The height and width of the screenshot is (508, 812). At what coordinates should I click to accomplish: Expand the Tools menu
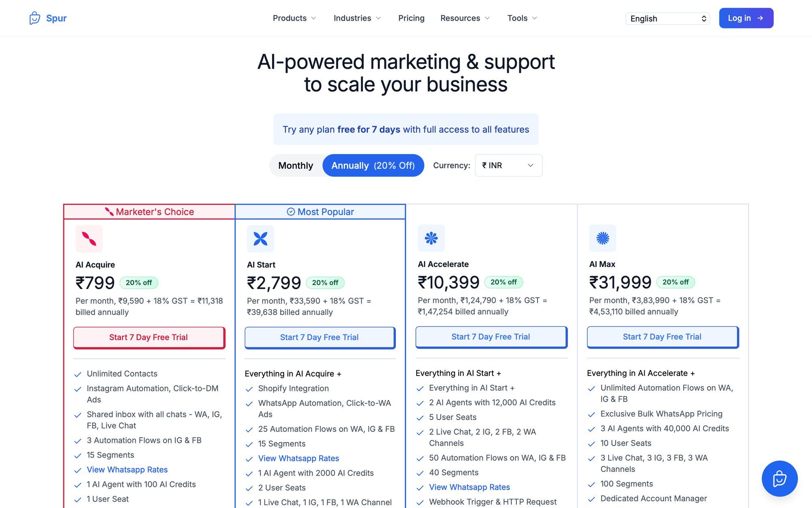(x=522, y=18)
